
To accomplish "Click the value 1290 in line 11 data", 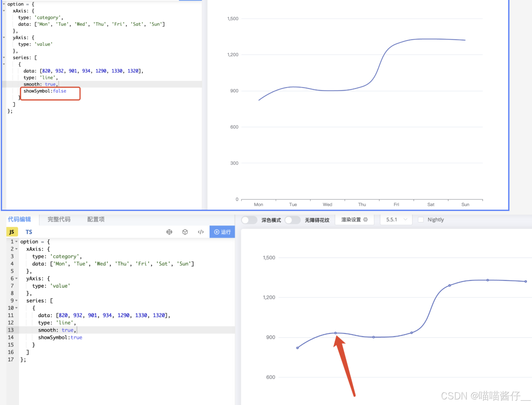I will pos(123,315).
